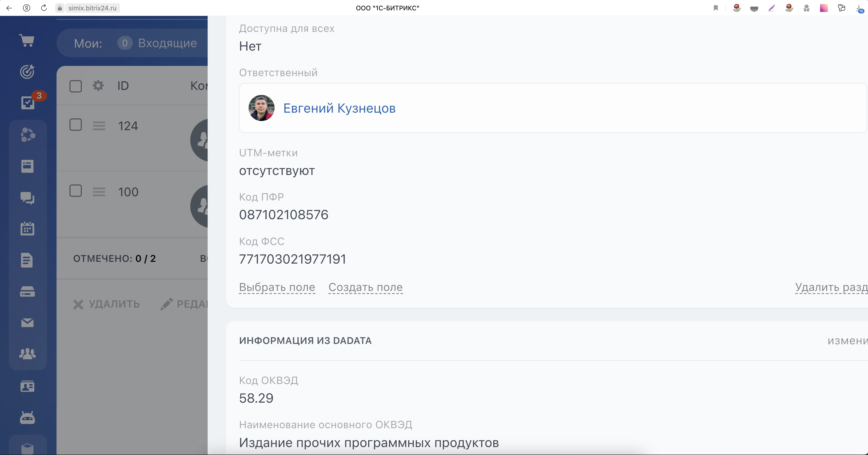868x455 pixels.
Task: Open the shopping cart sidebar icon
Action: [x=27, y=40]
